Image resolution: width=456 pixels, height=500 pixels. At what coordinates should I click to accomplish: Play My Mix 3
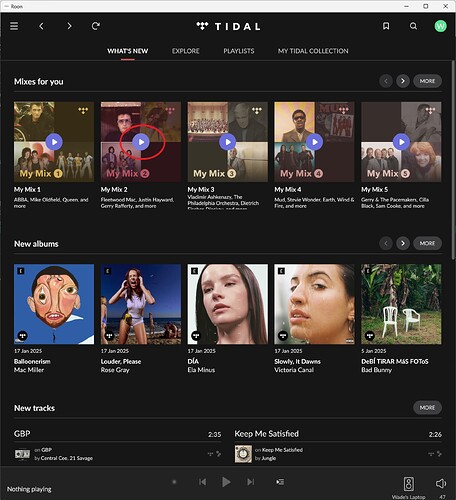(x=228, y=142)
